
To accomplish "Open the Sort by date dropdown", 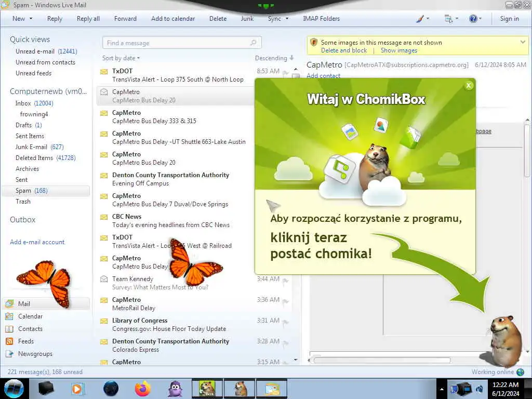I will pos(121,58).
